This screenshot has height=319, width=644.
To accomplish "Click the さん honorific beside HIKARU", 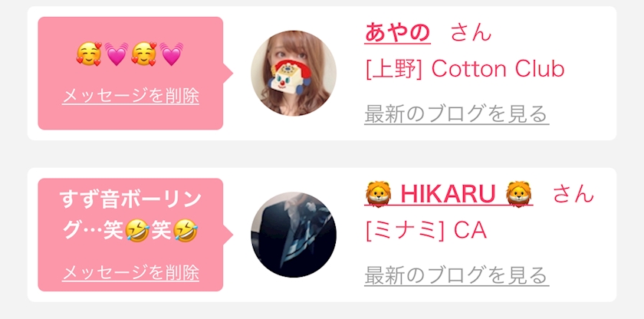I will 573,194.
